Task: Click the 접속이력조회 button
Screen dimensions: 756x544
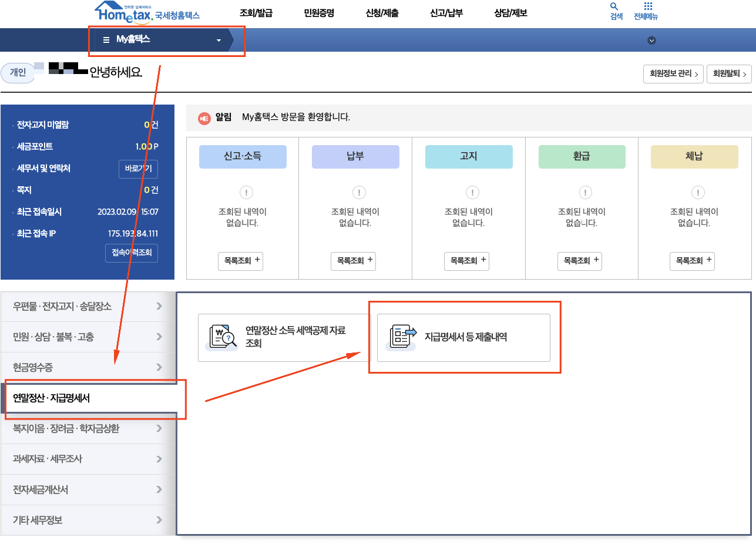Action: coord(132,253)
